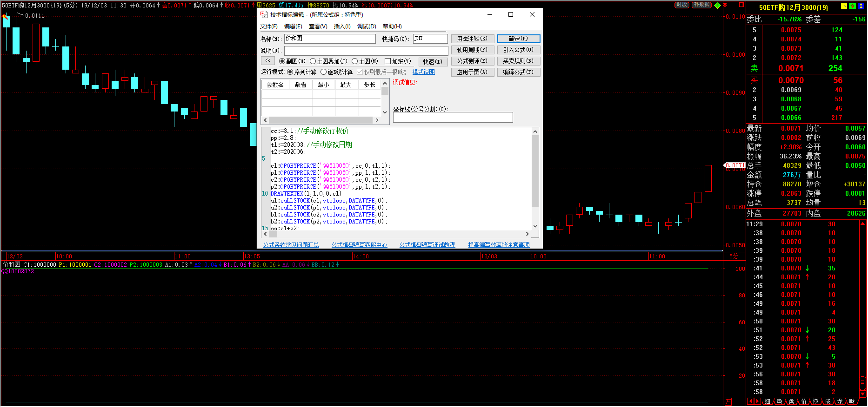This screenshot has width=868, height=407.
Task: Click the green lightning icon in quote panel header
Action: click(x=852, y=7)
